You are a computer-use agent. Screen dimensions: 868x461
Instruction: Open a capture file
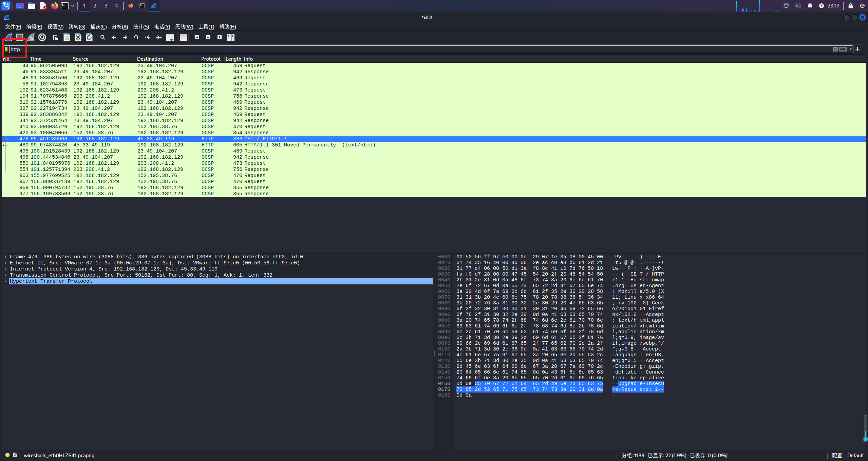tap(55, 37)
